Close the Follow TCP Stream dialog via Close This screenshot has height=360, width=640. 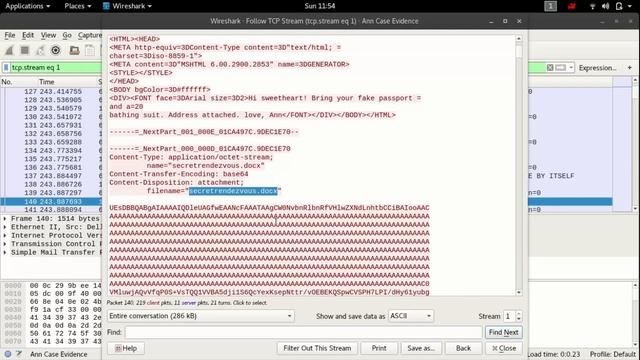coord(504,348)
